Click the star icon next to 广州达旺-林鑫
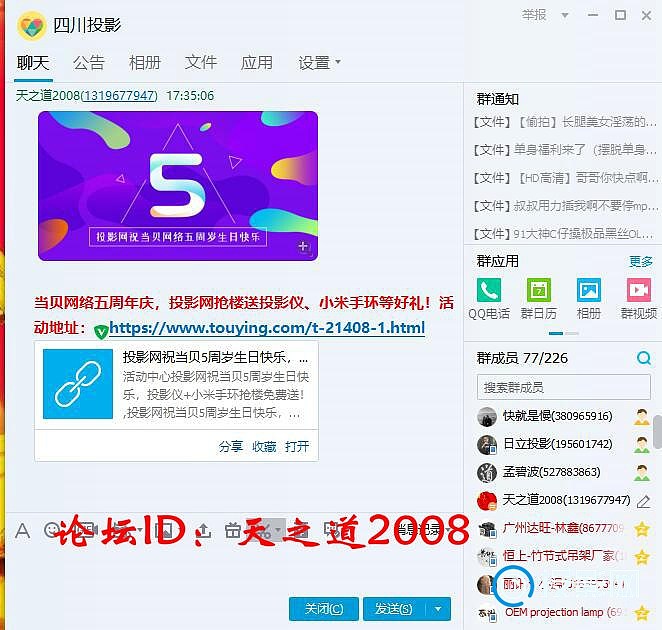The width and height of the screenshot is (662, 630). 642,529
